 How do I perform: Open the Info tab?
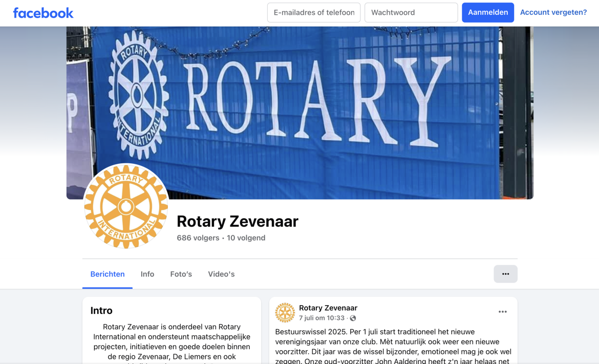tap(147, 274)
